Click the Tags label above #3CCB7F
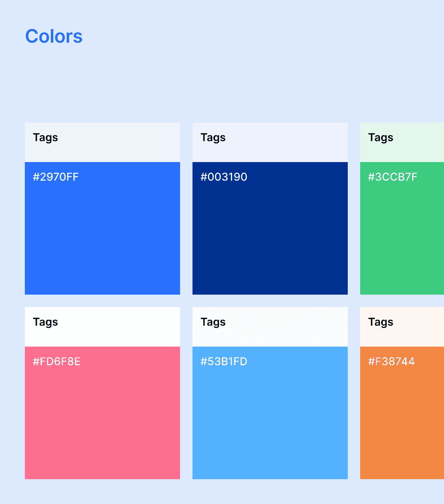The width and height of the screenshot is (444, 504). click(381, 138)
